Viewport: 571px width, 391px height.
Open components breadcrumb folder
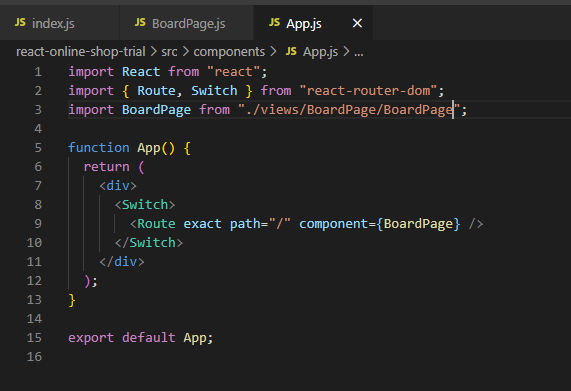coord(229,52)
